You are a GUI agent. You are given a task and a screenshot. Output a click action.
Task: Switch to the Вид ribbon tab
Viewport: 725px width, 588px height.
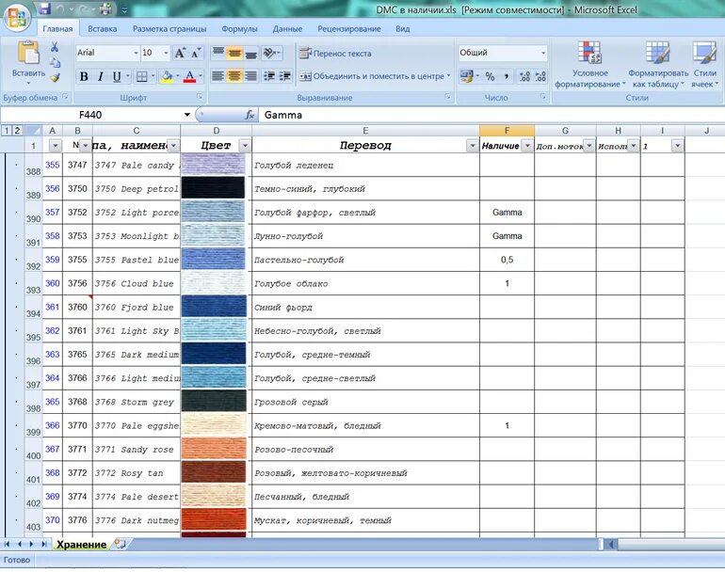[x=402, y=28]
